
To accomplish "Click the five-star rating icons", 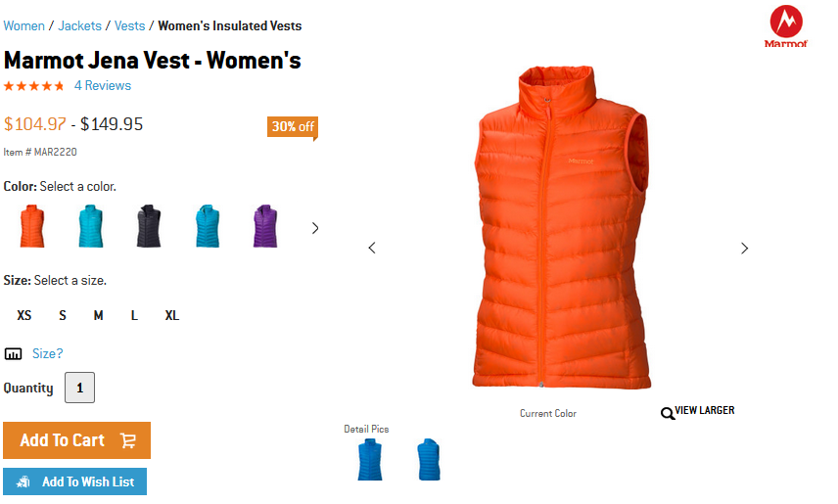I will tap(33, 86).
